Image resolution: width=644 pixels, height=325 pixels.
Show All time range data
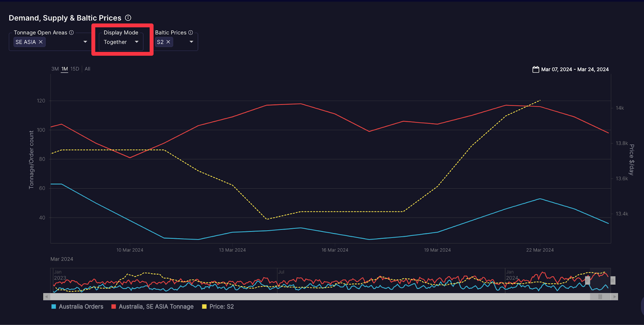click(x=87, y=69)
